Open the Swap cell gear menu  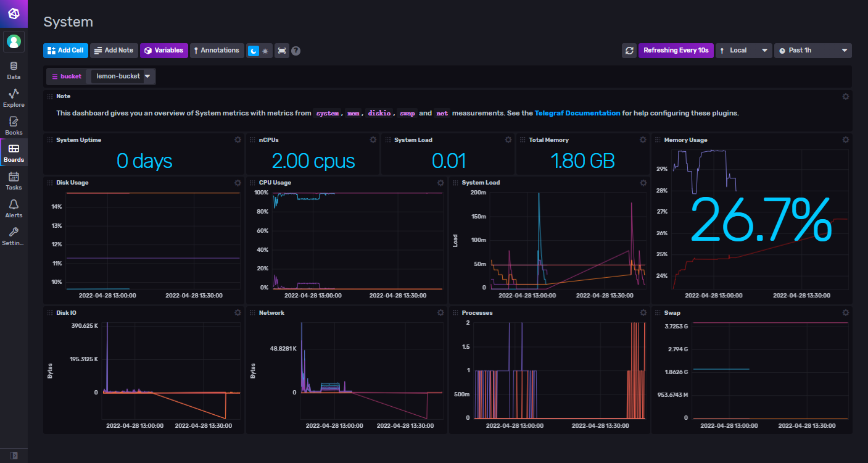click(x=846, y=313)
